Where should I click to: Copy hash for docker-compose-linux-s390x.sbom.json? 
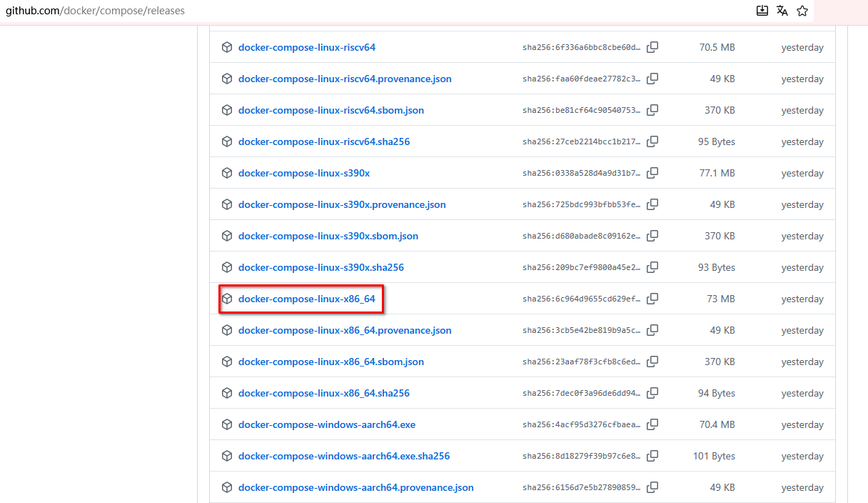(652, 236)
